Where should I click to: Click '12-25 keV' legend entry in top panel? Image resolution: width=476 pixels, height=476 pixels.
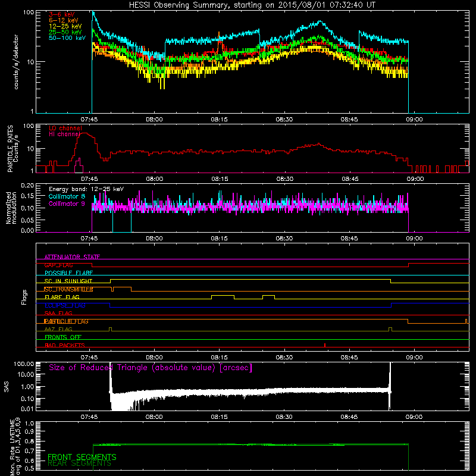pyautogui.click(x=65, y=26)
